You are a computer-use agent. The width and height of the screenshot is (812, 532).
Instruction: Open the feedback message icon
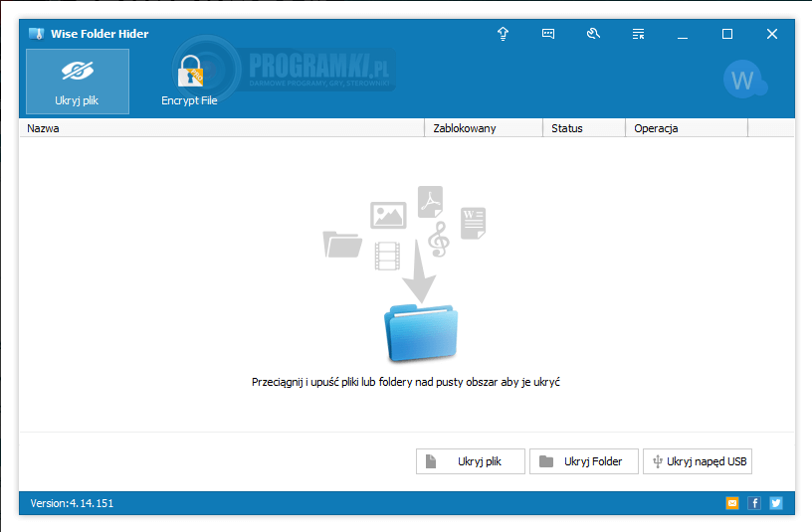[548, 34]
